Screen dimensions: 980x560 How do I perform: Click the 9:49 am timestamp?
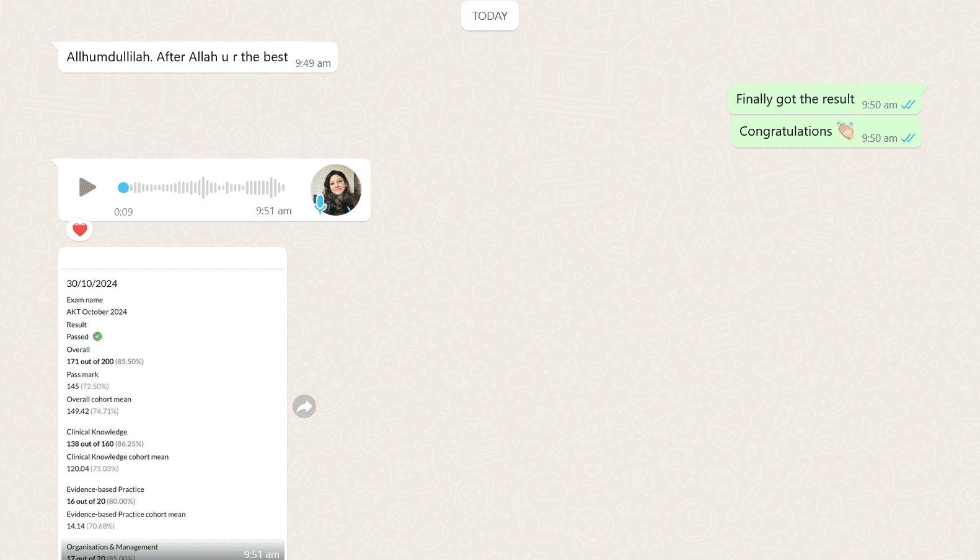pyautogui.click(x=313, y=63)
